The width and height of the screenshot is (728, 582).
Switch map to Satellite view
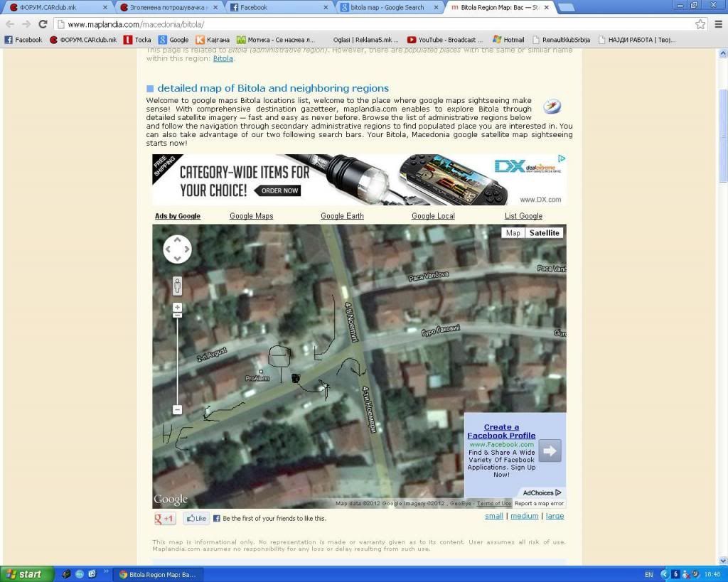(545, 233)
